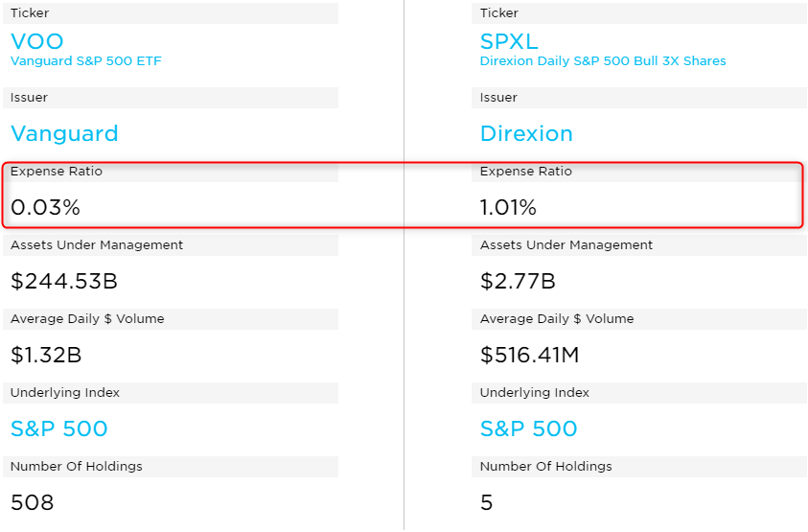Click Average Daily $ Volume label under SPXL
Image resolution: width=808 pixels, height=532 pixels.
557,318
